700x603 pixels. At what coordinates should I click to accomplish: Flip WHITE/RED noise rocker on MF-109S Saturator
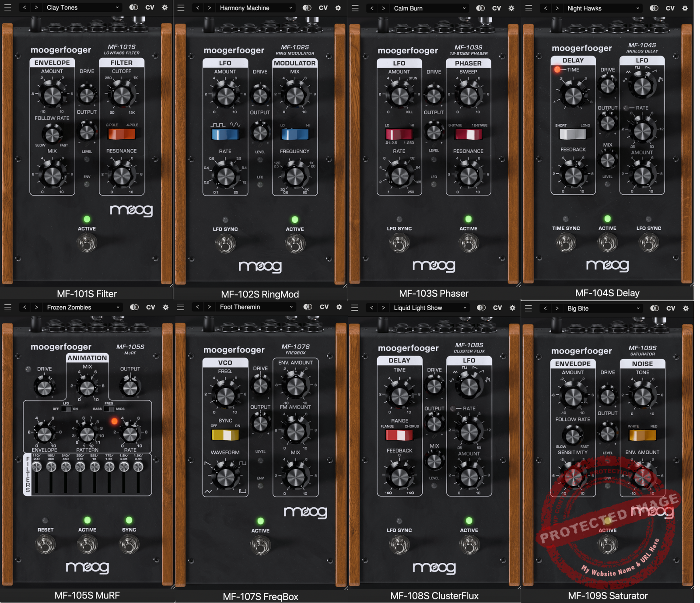tap(642, 435)
